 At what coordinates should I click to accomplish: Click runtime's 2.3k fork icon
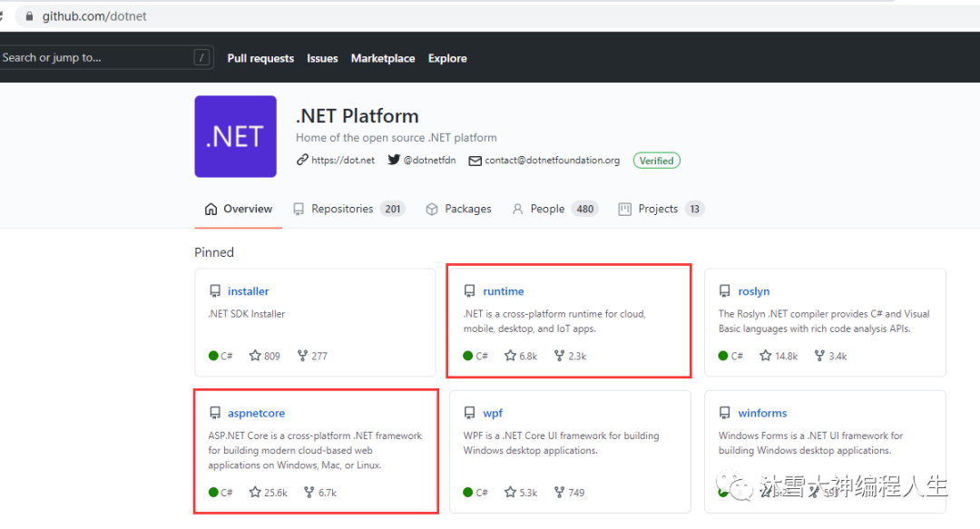click(x=559, y=355)
